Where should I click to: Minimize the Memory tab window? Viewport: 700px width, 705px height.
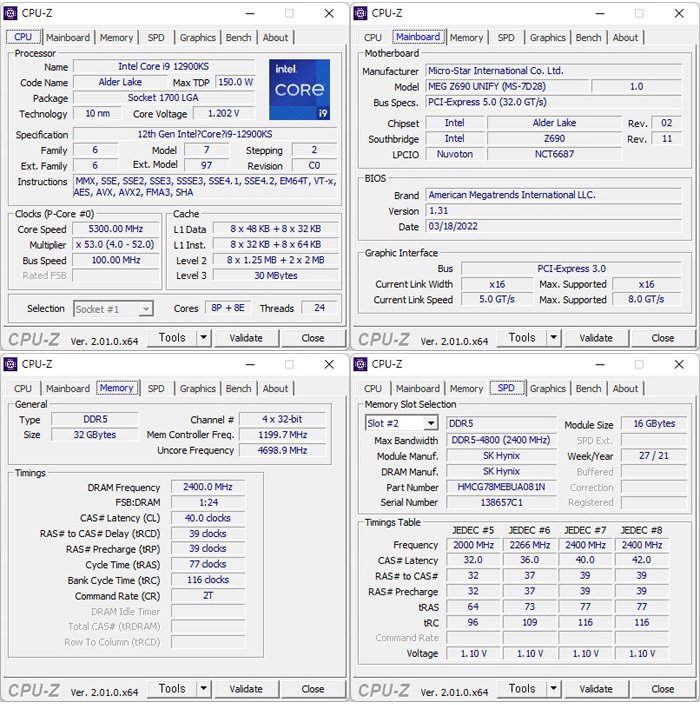pyautogui.click(x=250, y=364)
